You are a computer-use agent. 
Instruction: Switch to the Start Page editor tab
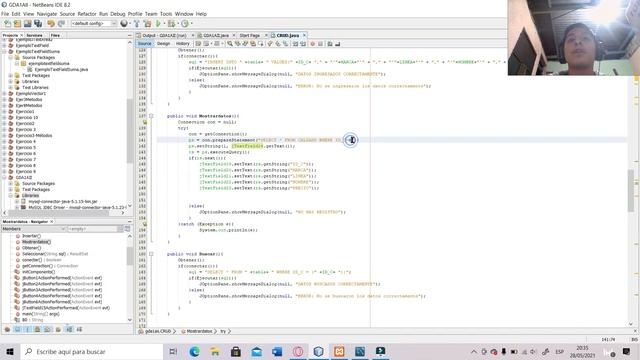[x=249, y=36]
